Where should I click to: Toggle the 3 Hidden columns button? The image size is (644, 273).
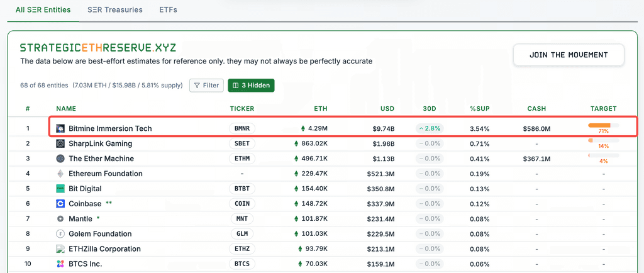pyautogui.click(x=251, y=85)
